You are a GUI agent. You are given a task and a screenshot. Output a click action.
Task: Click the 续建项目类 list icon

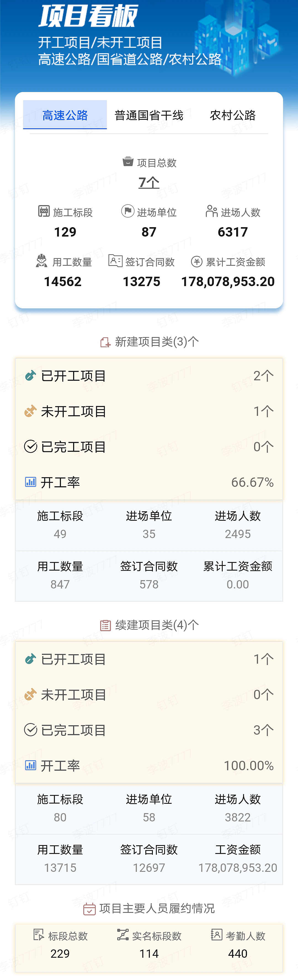click(x=105, y=625)
